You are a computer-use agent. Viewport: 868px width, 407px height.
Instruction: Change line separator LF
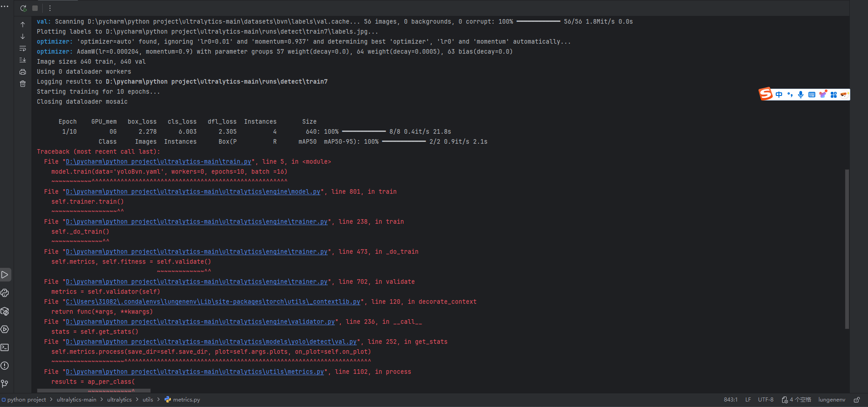point(748,400)
